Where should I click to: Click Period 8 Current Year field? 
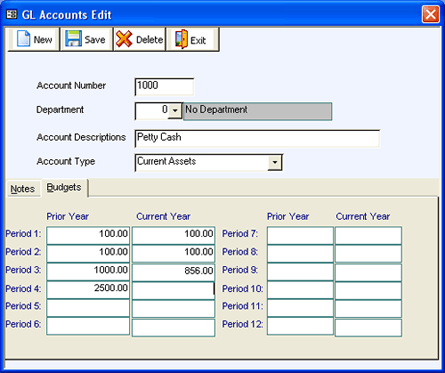[x=368, y=253]
